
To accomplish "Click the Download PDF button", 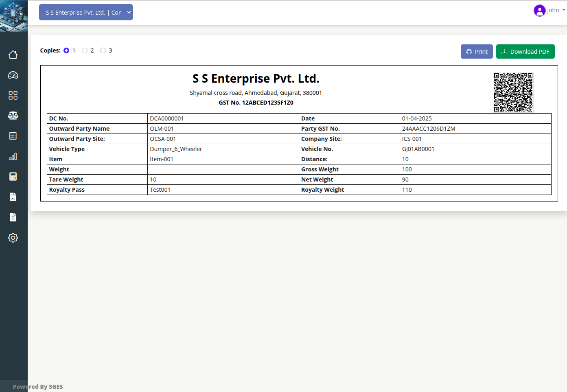I will (525, 52).
